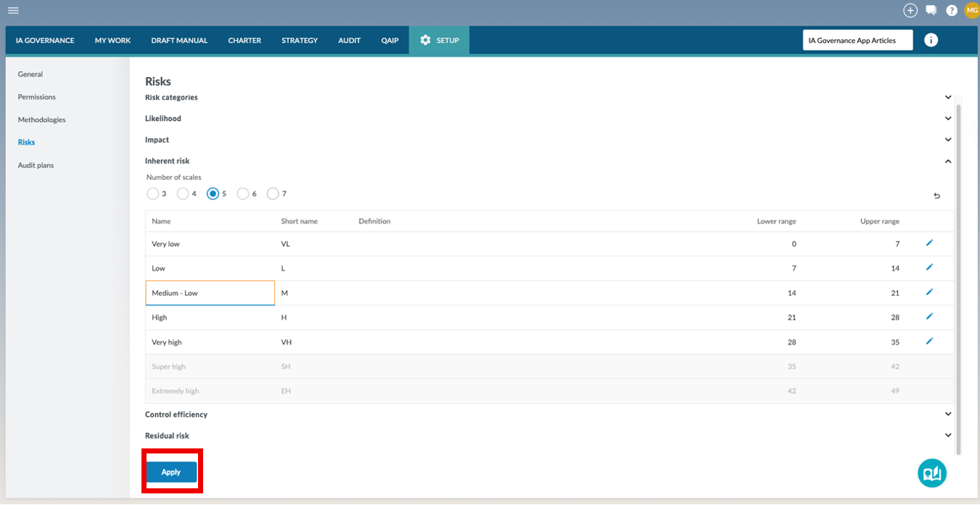This screenshot has height=505, width=980.
Task: Click the Definition column header
Action: click(x=374, y=221)
